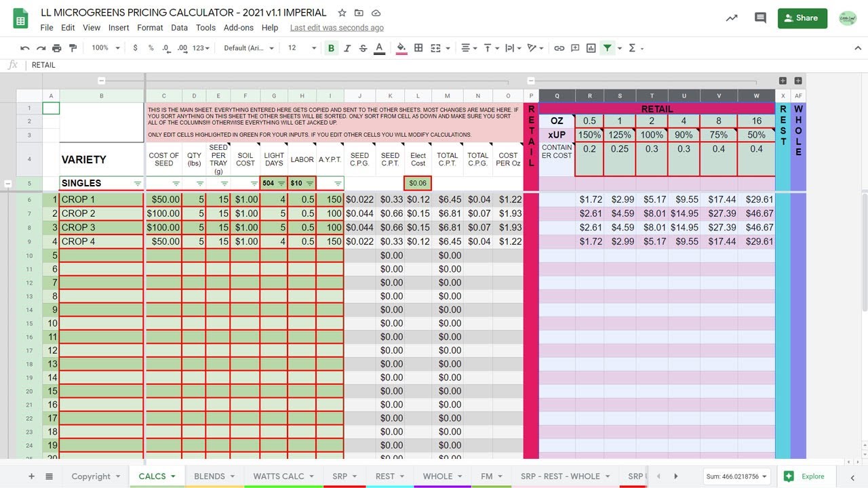
Task: Open the text color picker
Action: 380,48
